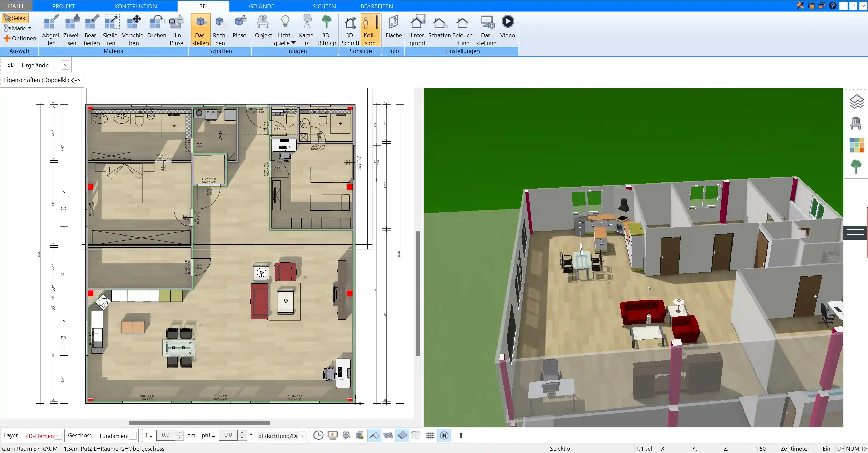
Task: Toggle shadow Darstellen button
Action: pyautogui.click(x=200, y=30)
